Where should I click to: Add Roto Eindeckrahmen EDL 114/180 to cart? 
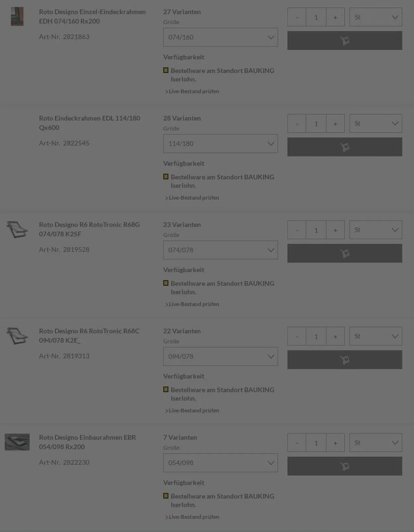pyautogui.click(x=344, y=147)
